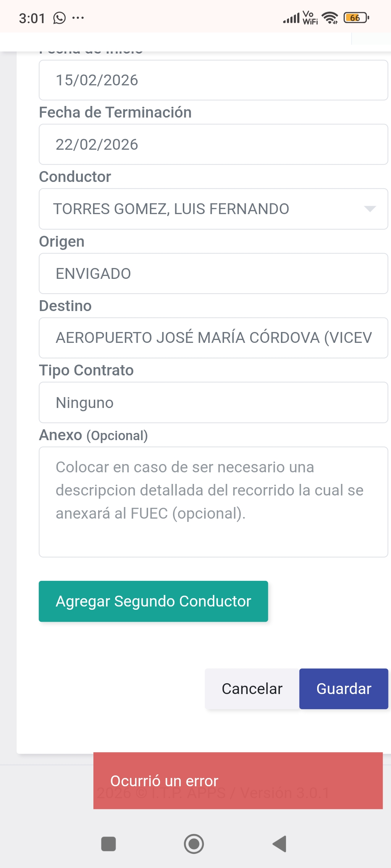Click inside the Anexo description textarea

(213, 502)
